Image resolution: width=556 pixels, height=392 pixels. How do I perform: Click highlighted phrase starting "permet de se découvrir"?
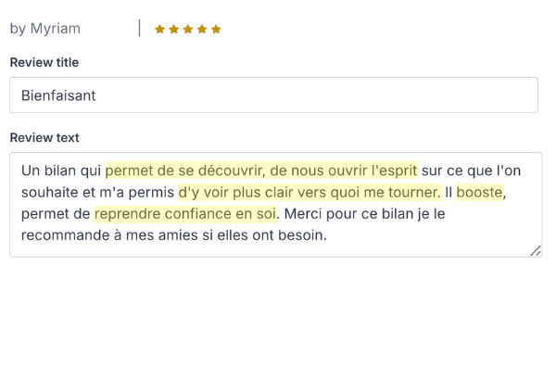click(261, 171)
